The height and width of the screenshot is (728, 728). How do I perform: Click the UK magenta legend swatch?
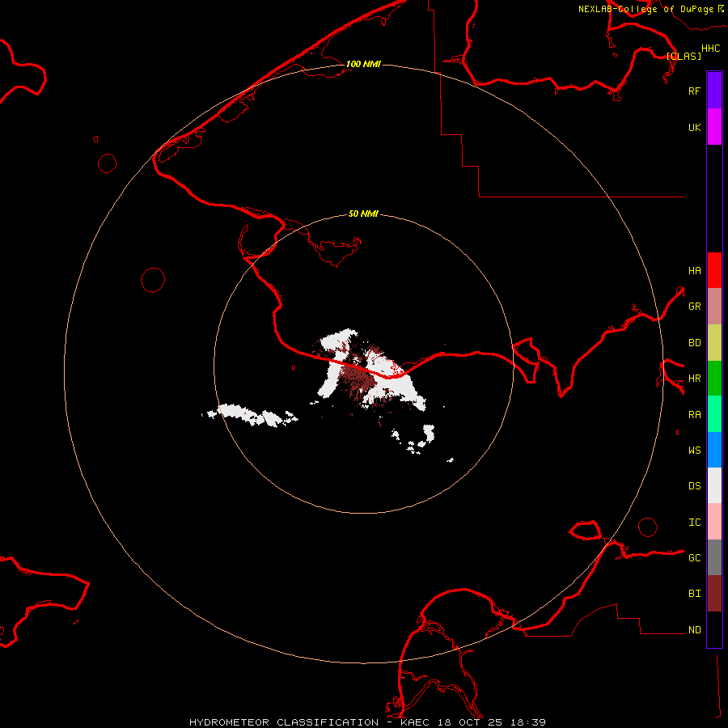(x=714, y=127)
